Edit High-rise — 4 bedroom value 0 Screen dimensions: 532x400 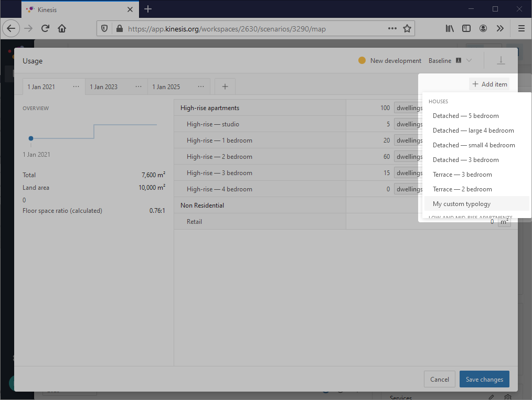coord(388,189)
